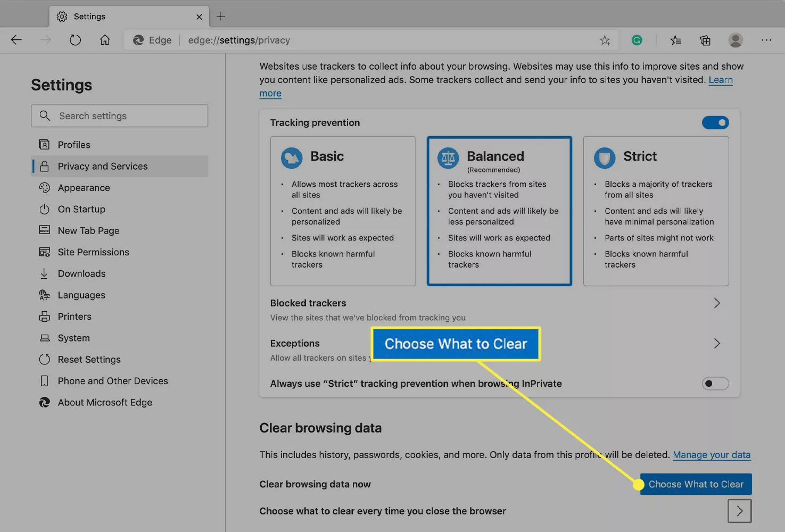Open a new tab with plus button
Screen dimensions: 785x532
[x=220, y=16]
